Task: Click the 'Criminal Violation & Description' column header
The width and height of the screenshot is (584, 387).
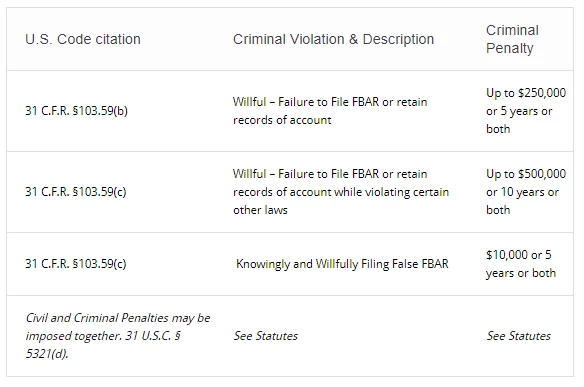Action: click(x=333, y=39)
